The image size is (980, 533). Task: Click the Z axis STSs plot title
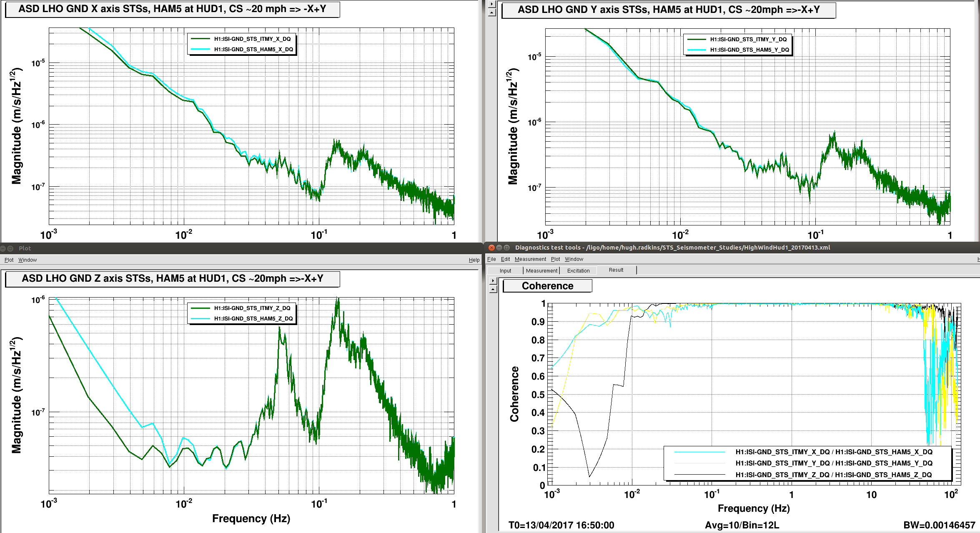[x=172, y=278]
